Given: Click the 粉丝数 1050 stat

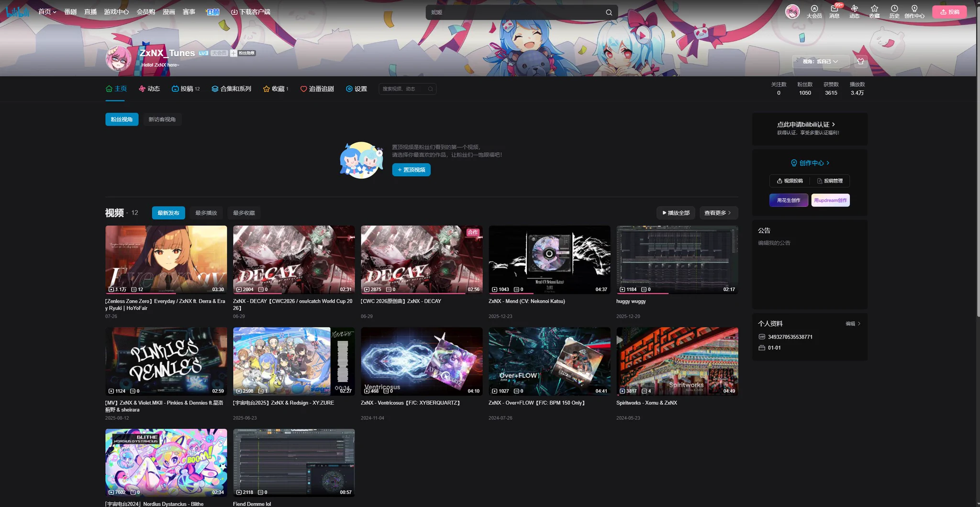Looking at the screenshot, I should [805, 89].
